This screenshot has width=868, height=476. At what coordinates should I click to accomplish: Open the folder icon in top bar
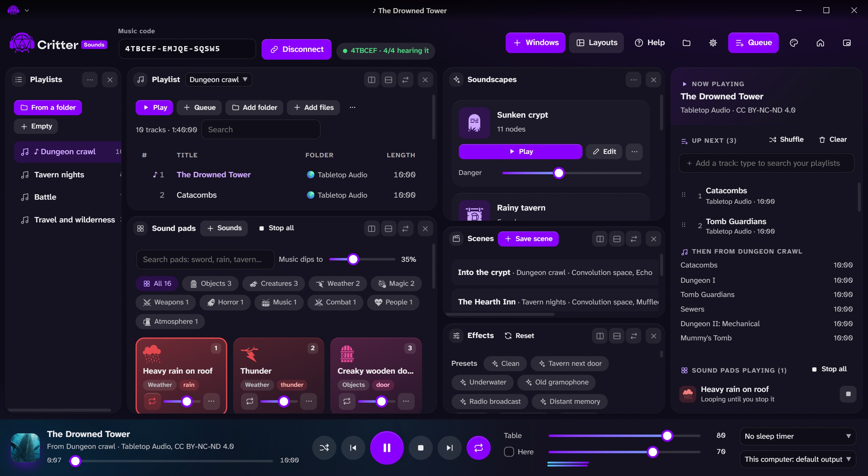[687, 43]
